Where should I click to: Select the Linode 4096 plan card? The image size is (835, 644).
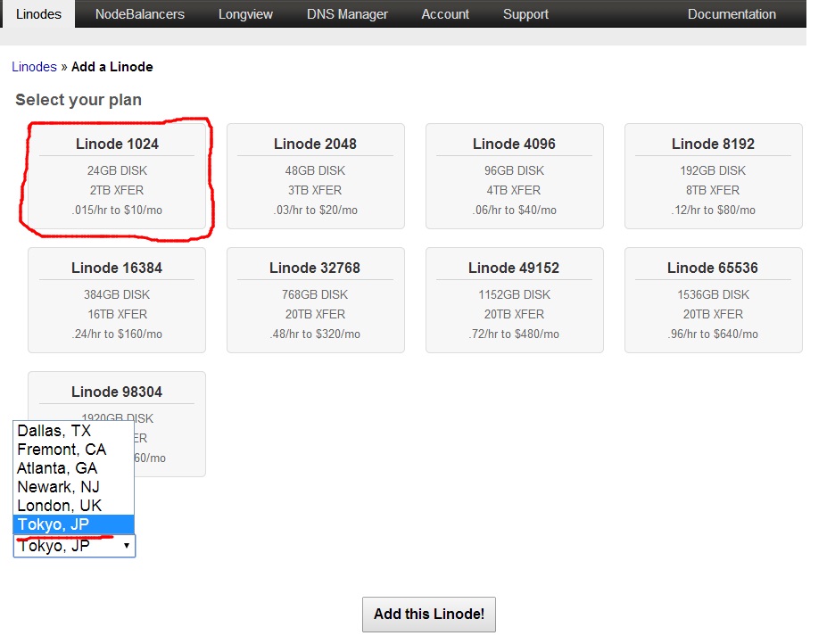[515, 177]
